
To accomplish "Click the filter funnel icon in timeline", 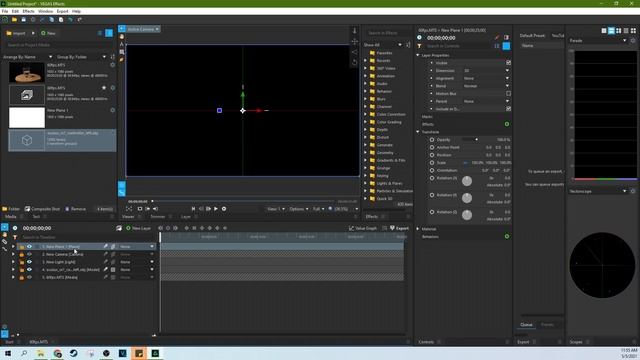I will [15, 237].
